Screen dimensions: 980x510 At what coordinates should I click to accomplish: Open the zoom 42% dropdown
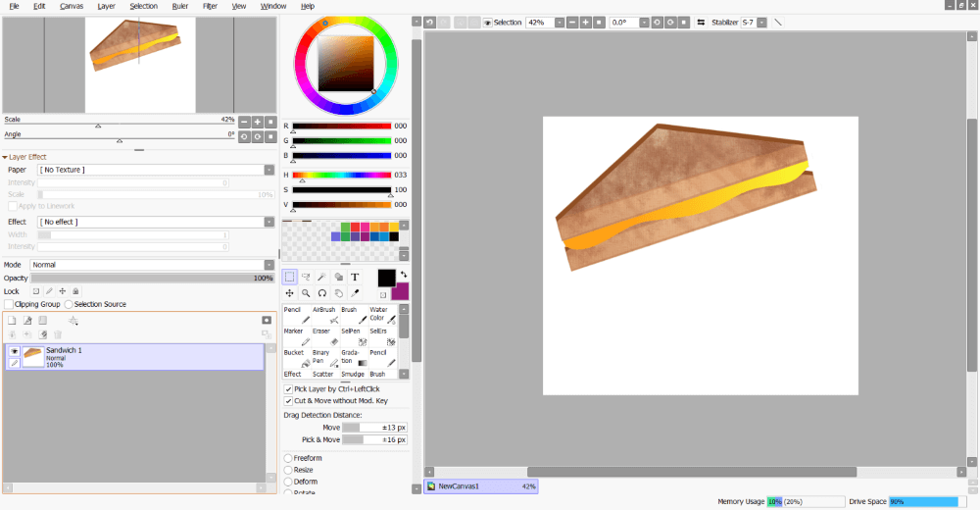[x=560, y=23]
